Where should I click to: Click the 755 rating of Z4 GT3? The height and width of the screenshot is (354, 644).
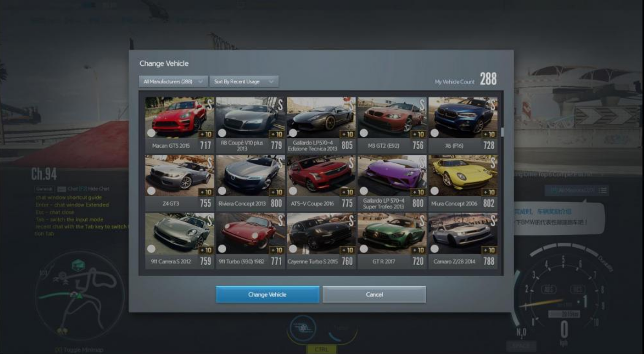205,203
